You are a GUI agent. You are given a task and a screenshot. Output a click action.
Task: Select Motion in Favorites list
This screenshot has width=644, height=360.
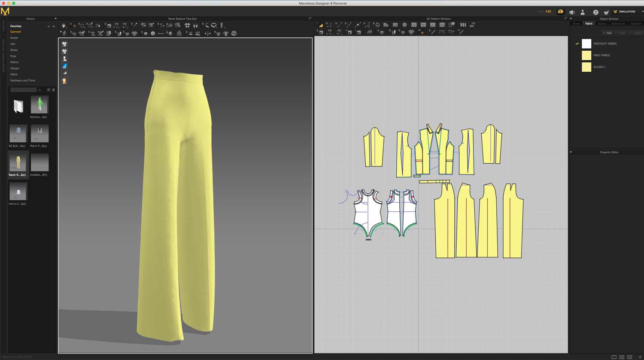[15, 62]
